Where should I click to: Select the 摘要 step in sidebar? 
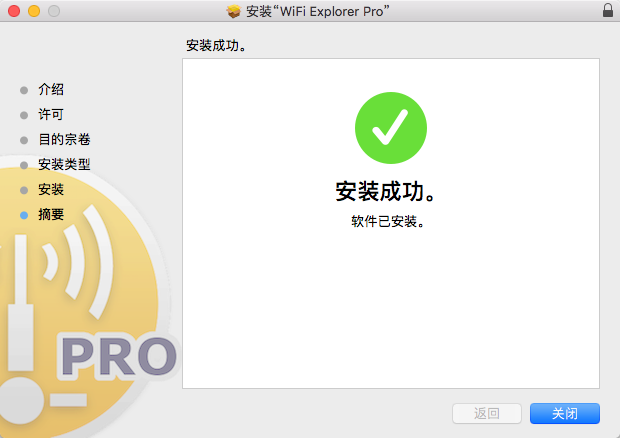tap(51, 214)
